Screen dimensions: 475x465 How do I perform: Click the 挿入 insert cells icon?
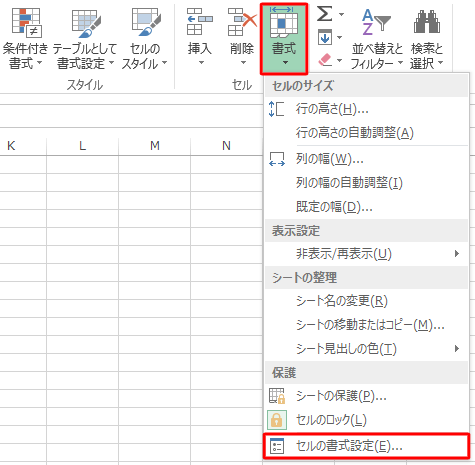[199, 22]
